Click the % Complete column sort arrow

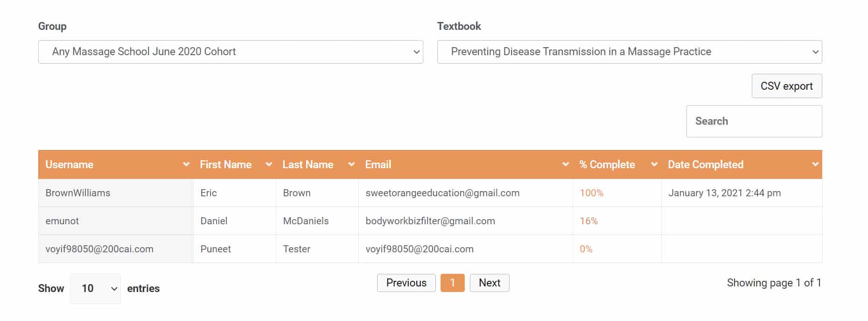[654, 164]
